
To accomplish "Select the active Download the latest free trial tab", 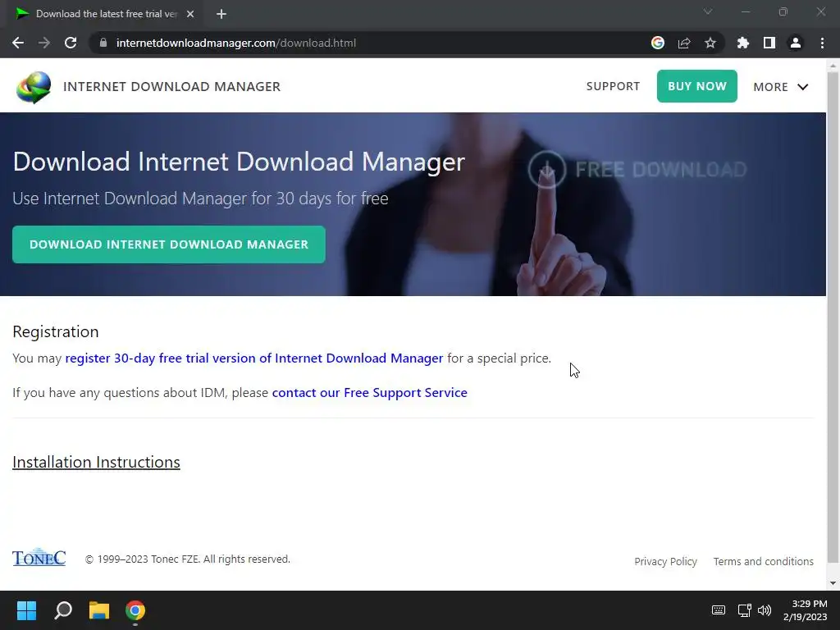I will point(104,14).
